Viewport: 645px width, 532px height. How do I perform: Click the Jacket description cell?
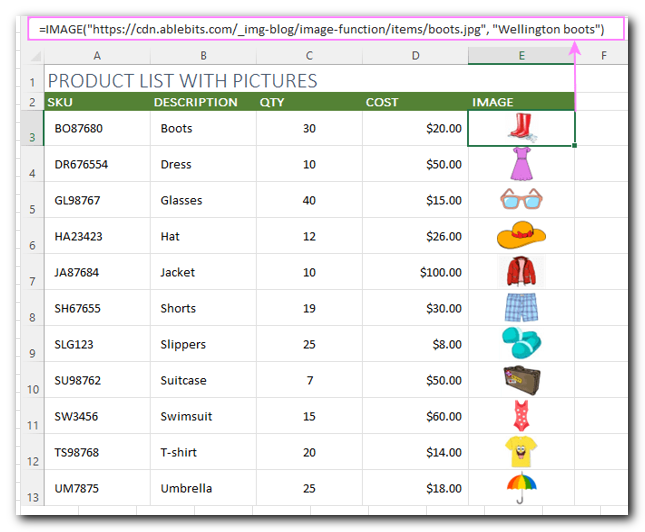point(203,272)
